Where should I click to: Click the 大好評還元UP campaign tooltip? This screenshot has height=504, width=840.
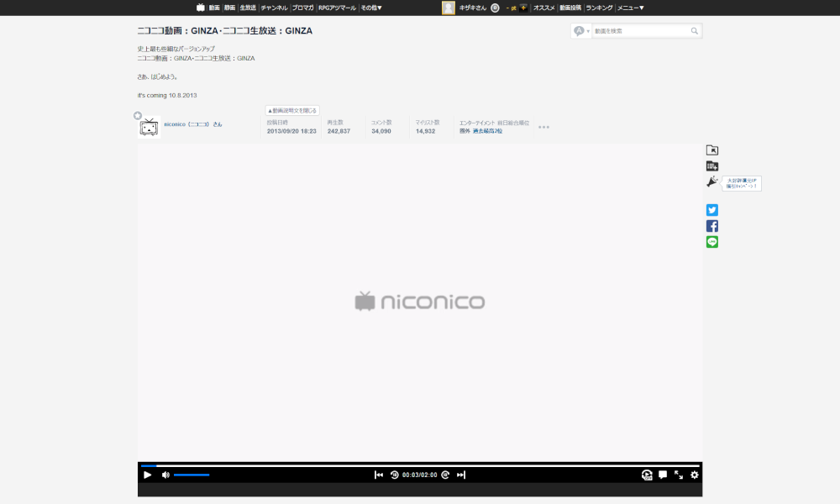coord(742,183)
